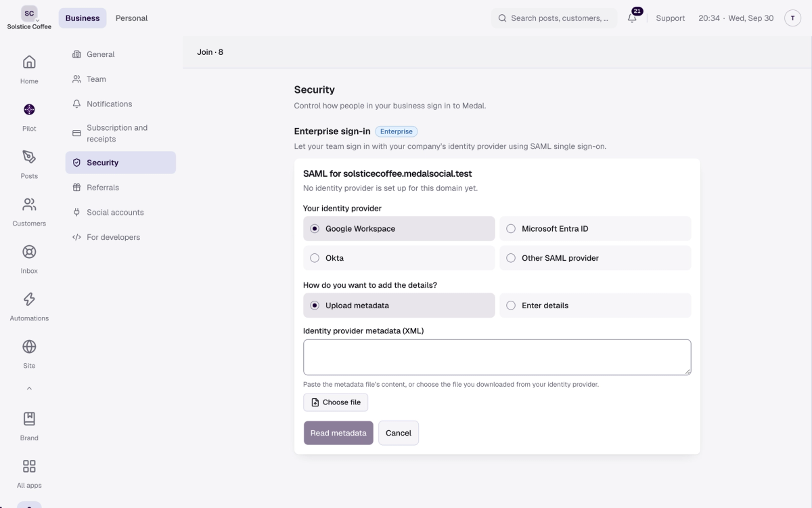Open Customers people icon

tap(29, 205)
